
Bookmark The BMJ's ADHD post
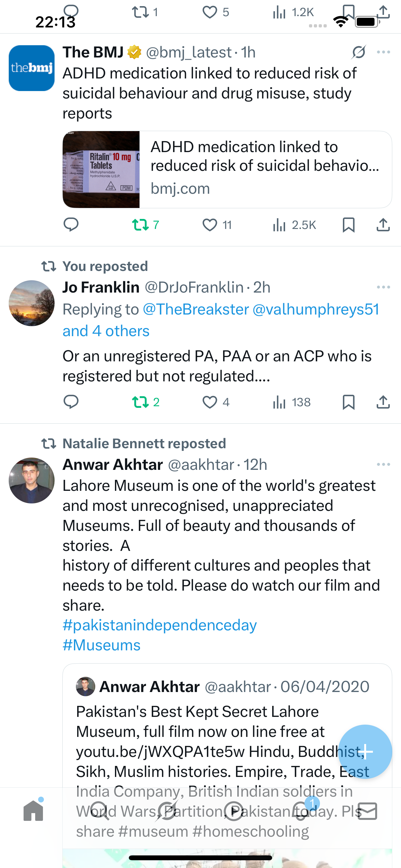coord(348,225)
